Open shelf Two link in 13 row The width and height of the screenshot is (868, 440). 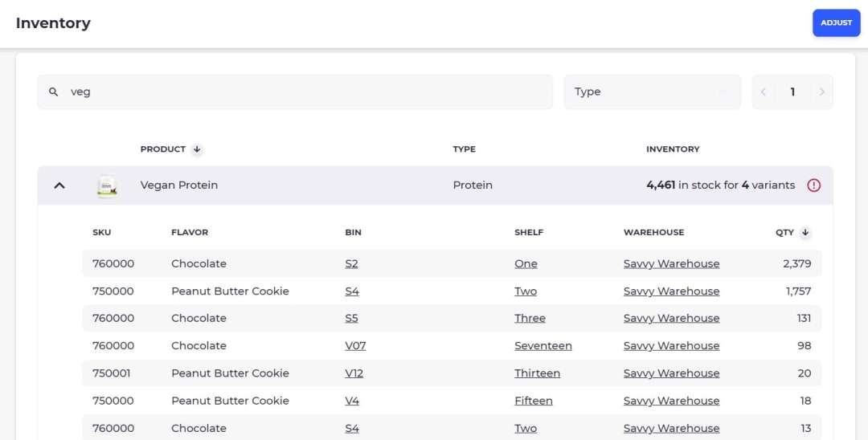(526, 429)
